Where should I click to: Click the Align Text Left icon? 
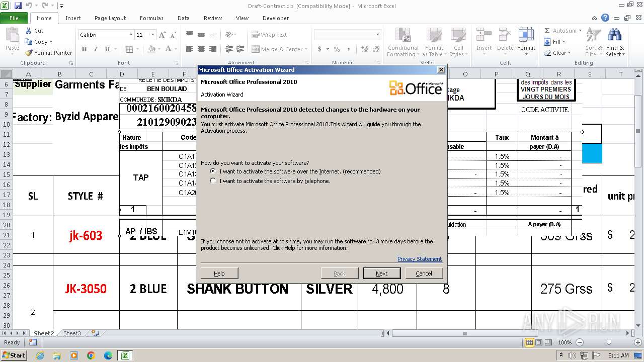tap(190, 49)
